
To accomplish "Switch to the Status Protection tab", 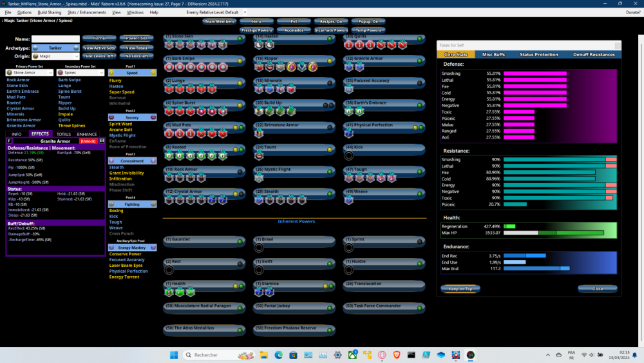I will click(538, 55).
